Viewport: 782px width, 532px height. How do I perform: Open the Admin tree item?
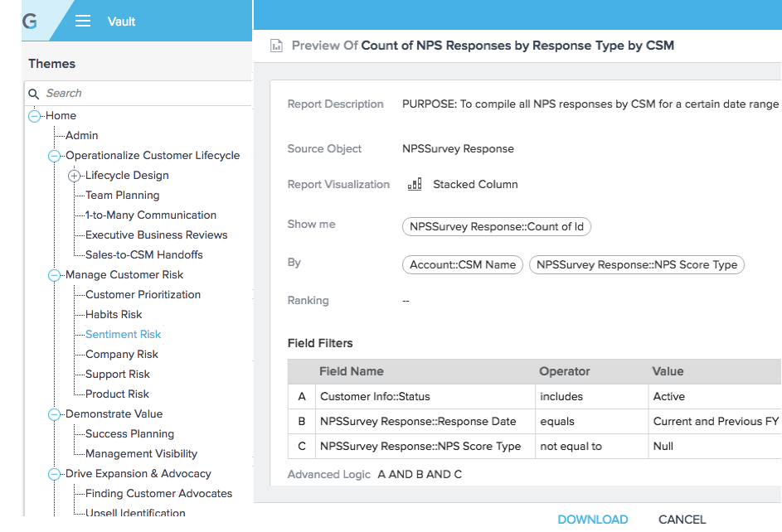82,136
